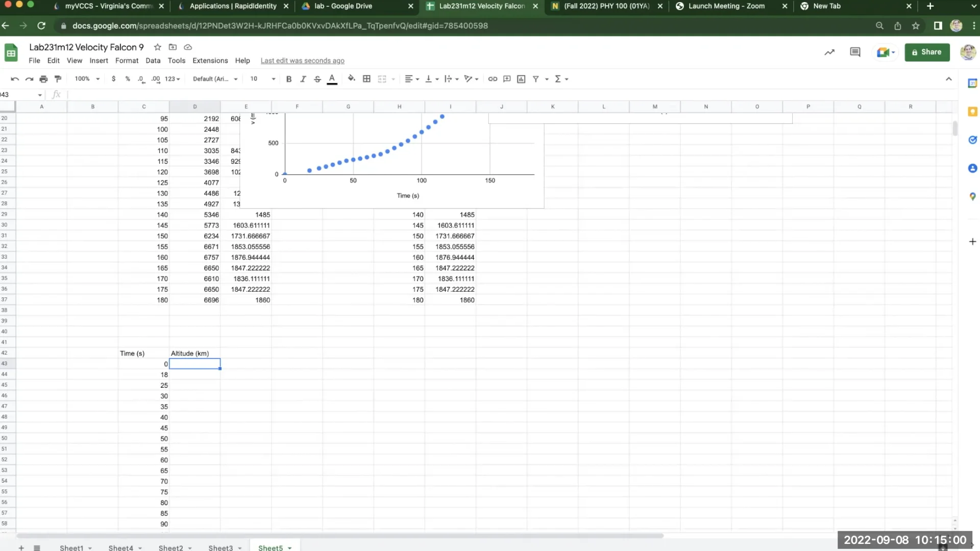Create a filter

point(536,79)
